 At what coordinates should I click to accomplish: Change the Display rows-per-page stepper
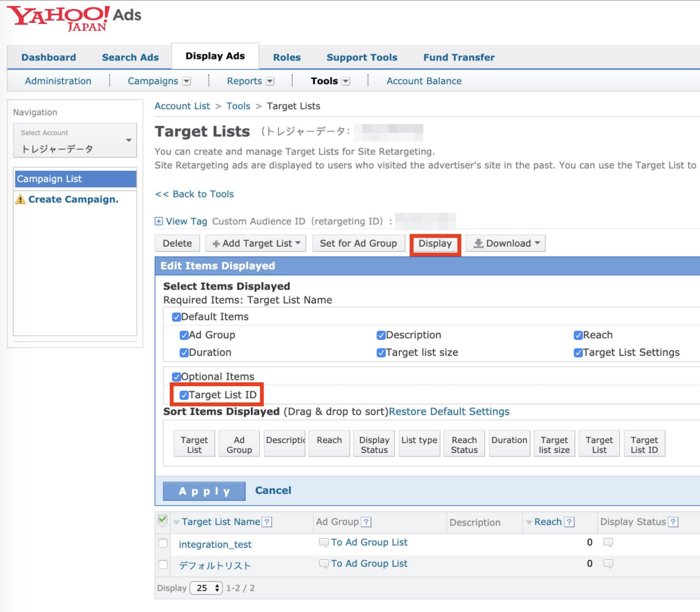pos(206,588)
